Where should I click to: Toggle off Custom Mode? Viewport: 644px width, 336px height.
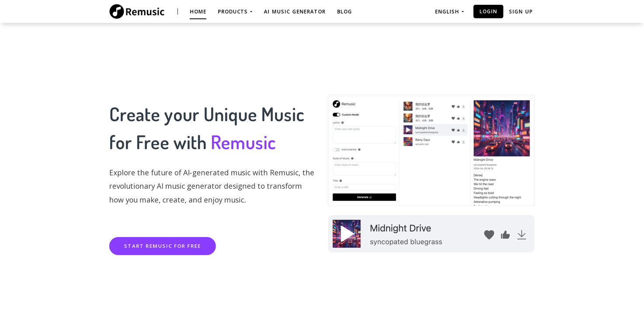[336, 114]
